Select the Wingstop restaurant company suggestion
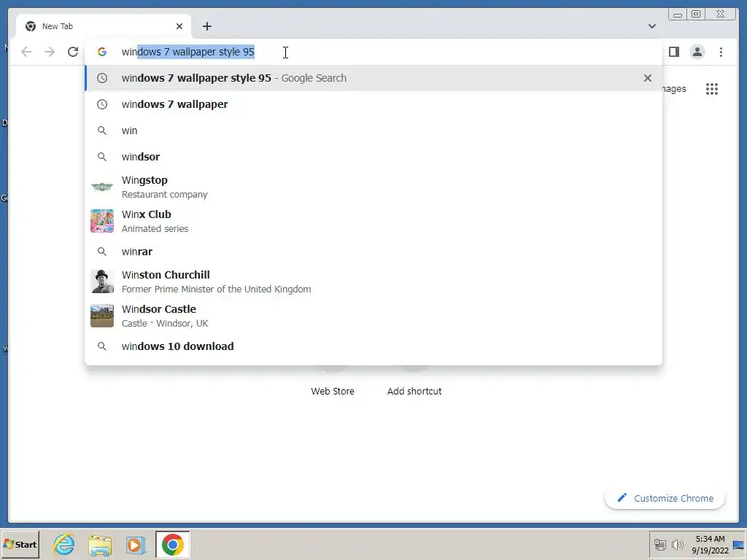This screenshot has width=747, height=560. 373,187
